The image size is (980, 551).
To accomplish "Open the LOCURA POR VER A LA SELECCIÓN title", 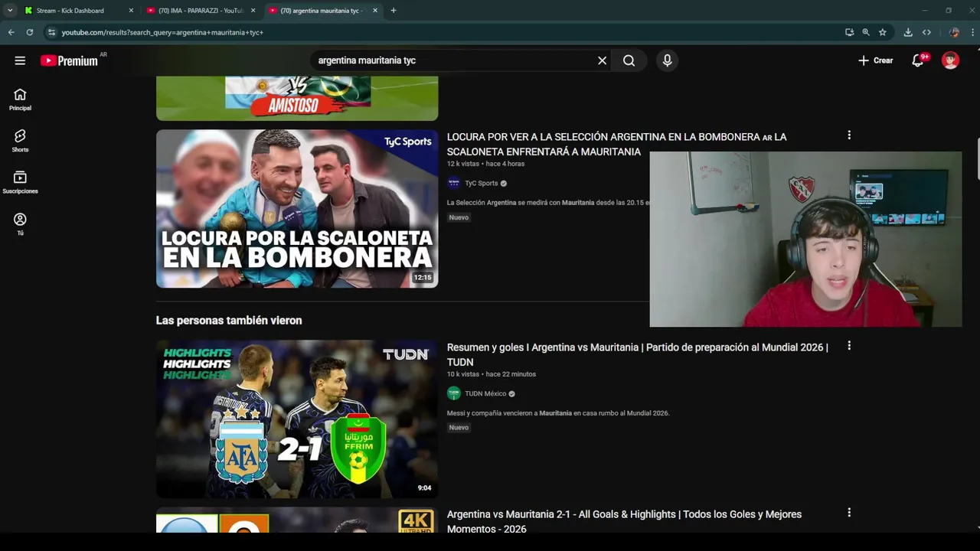I will pos(616,144).
